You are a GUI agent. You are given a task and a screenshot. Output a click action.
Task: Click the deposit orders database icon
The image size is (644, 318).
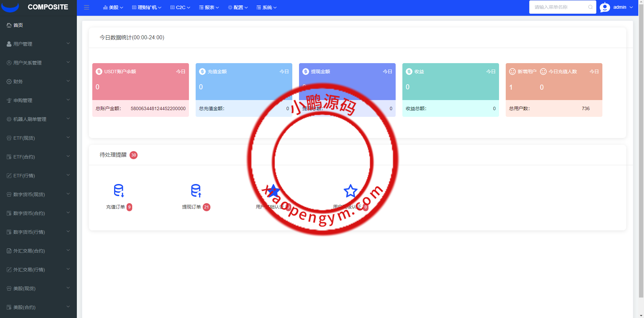[x=119, y=190]
